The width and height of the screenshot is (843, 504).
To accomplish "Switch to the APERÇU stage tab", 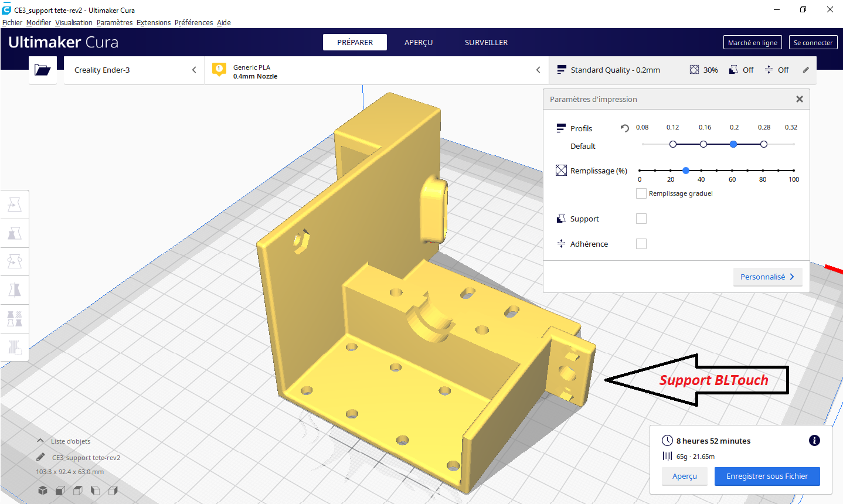I will [419, 42].
